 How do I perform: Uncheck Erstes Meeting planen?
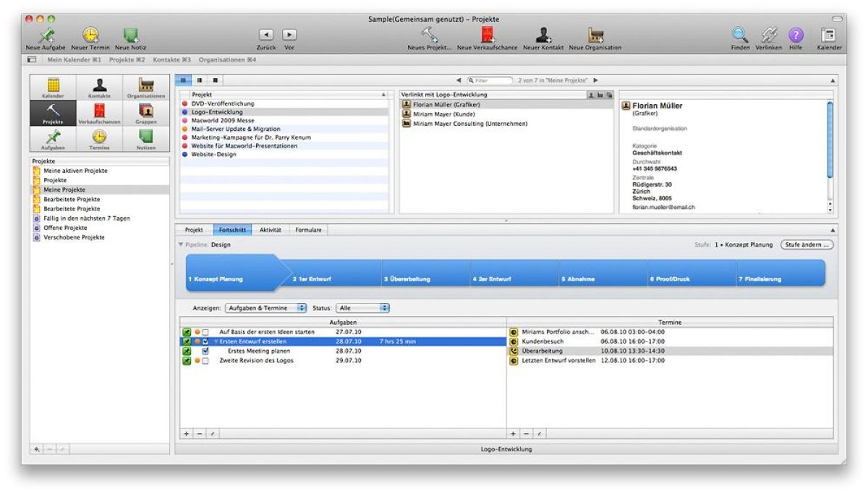click(206, 351)
